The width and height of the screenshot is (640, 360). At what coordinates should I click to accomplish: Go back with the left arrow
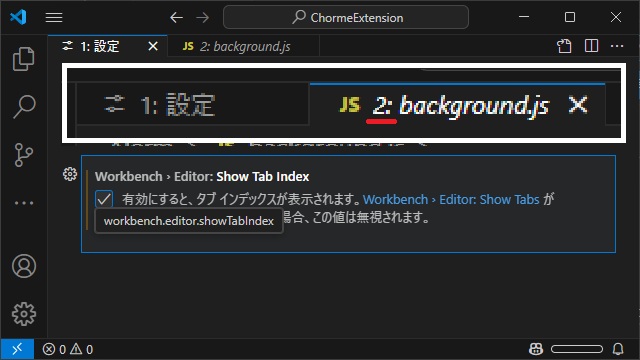[176, 18]
